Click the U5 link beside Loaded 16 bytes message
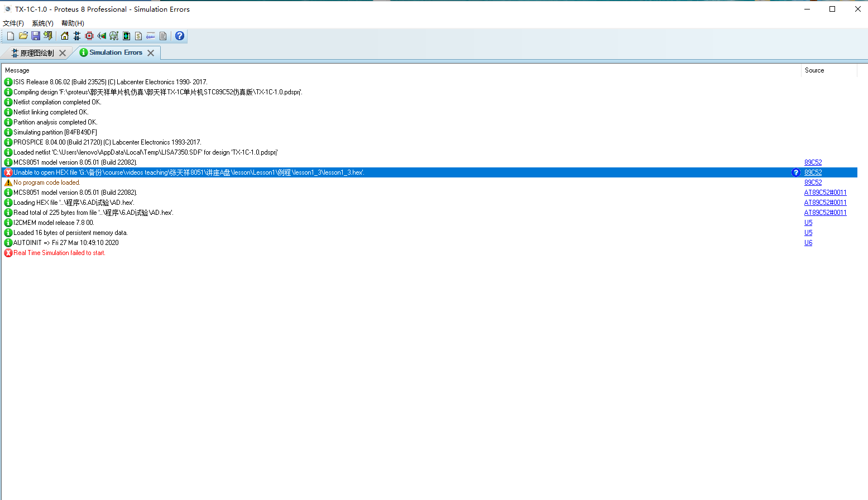Image resolution: width=868 pixels, height=500 pixels. (808, 233)
